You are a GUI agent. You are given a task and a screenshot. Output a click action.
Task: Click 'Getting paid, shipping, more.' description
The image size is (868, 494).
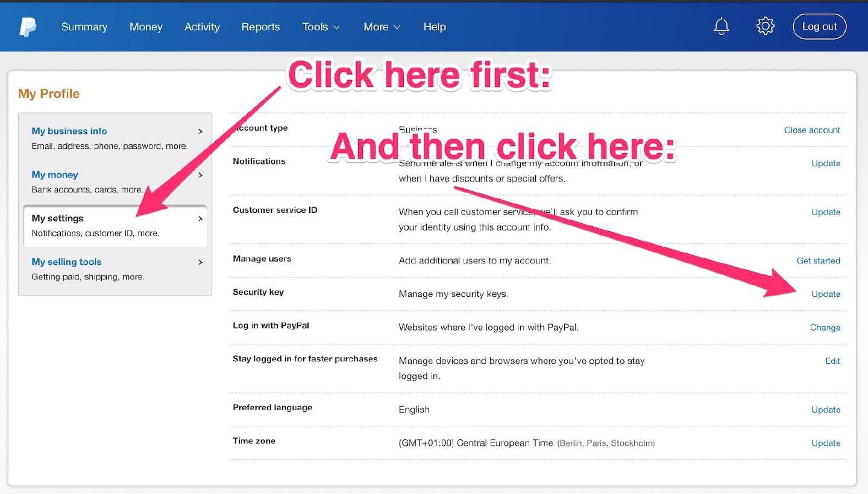88,277
